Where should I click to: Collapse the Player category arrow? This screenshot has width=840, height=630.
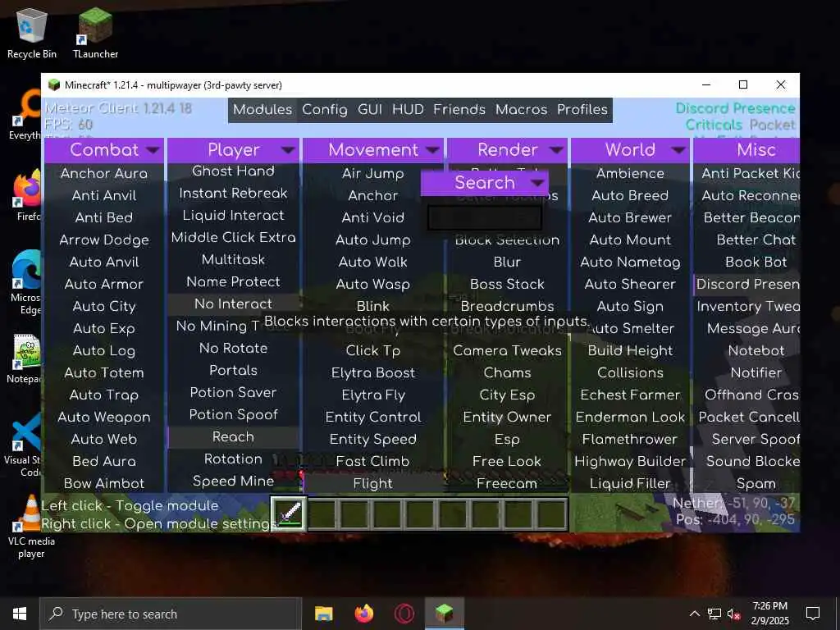click(x=288, y=150)
